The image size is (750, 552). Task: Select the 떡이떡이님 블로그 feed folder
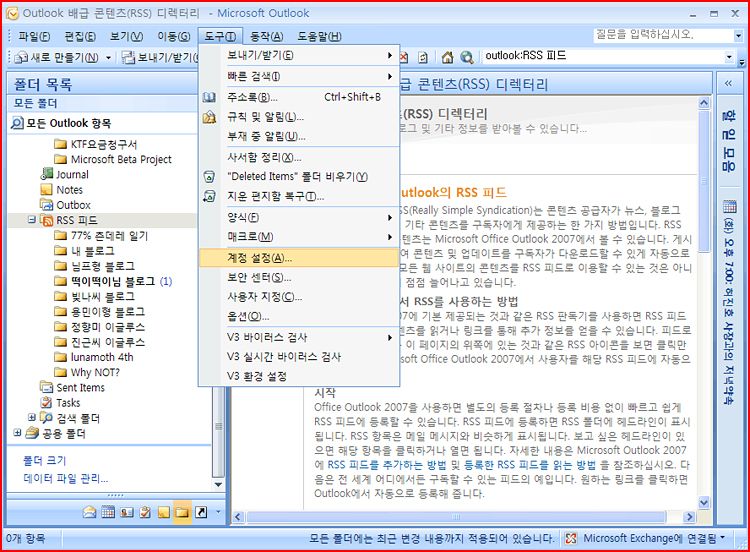click(x=113, y=281)
